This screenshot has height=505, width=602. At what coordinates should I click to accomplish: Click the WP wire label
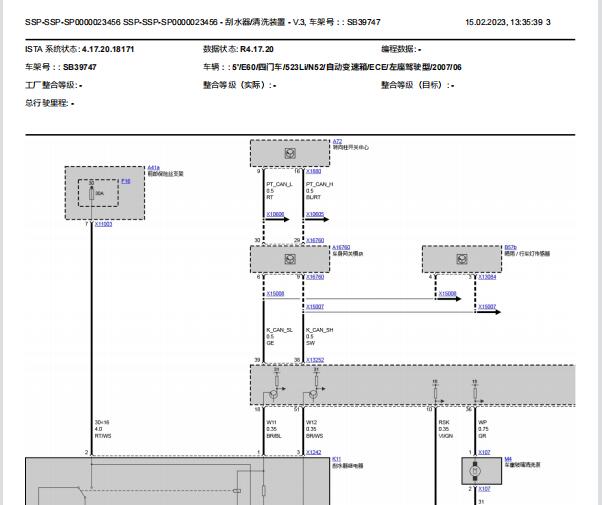483,422
